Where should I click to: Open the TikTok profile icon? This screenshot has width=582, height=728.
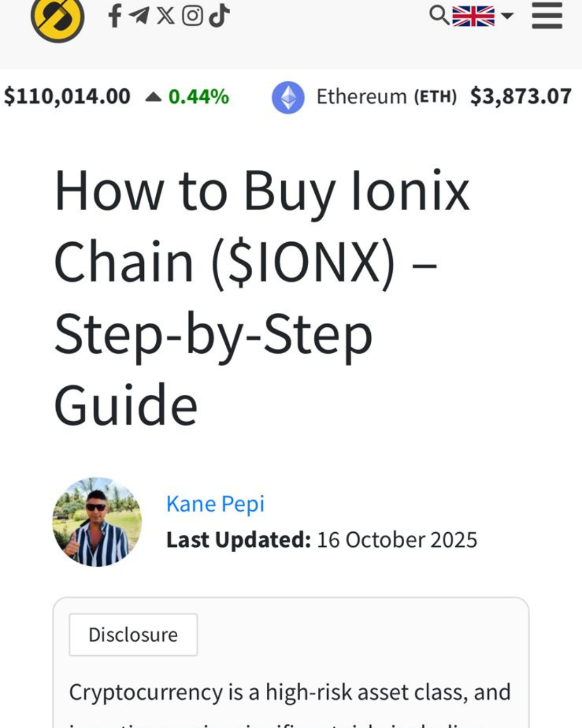pyautogui.click(x=219, y=15)
